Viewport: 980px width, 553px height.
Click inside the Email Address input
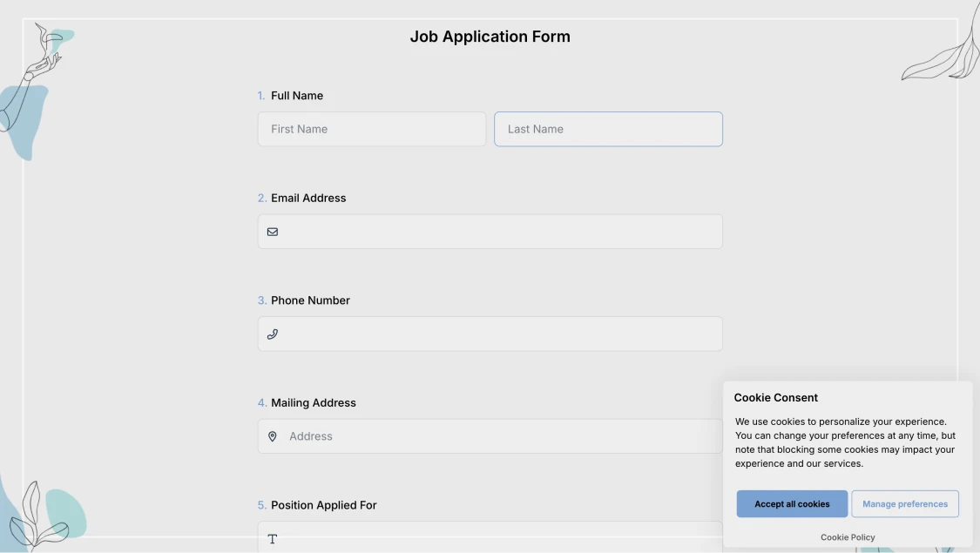pyautogui.click(x=490, y=231)
